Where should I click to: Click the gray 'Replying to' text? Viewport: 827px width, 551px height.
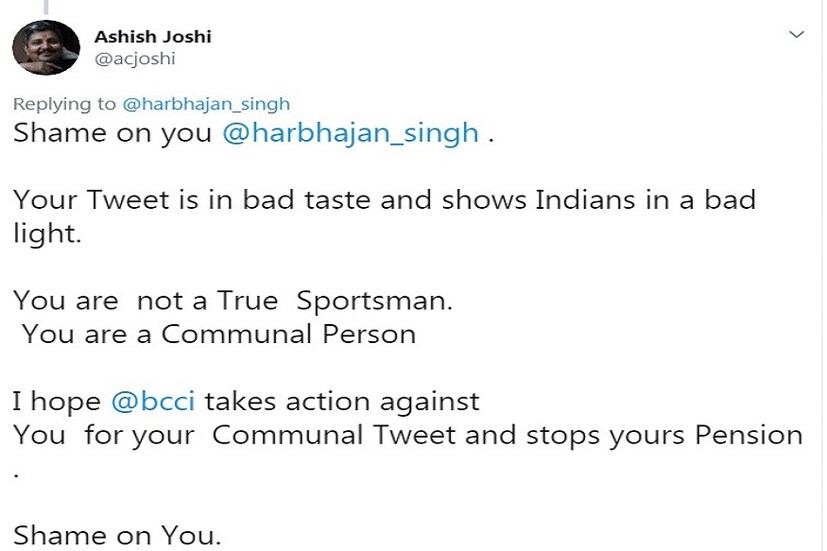tap(65, 104)
